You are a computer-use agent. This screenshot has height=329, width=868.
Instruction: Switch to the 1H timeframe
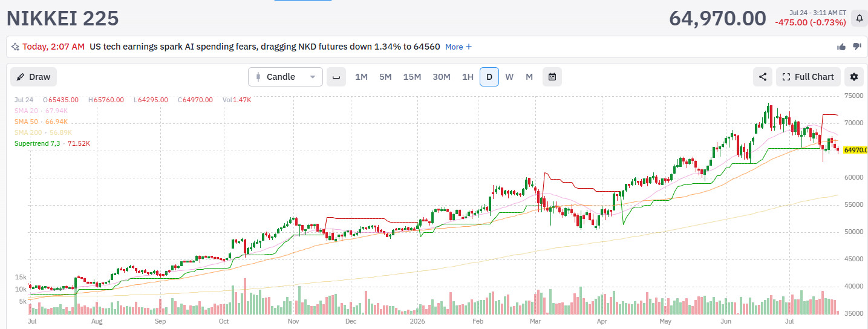pyautogui.click(x=468, y=77)
